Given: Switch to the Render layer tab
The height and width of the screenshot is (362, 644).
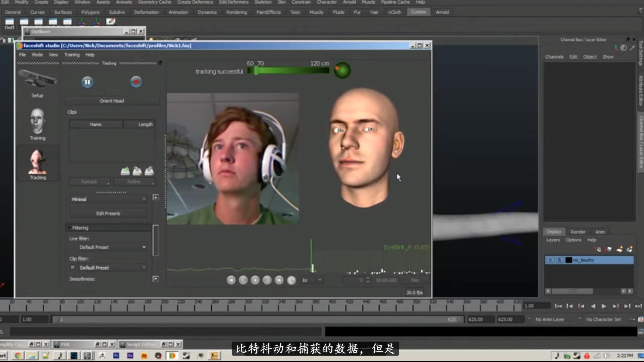Looking at the screenshot, I should coord(578,232).
